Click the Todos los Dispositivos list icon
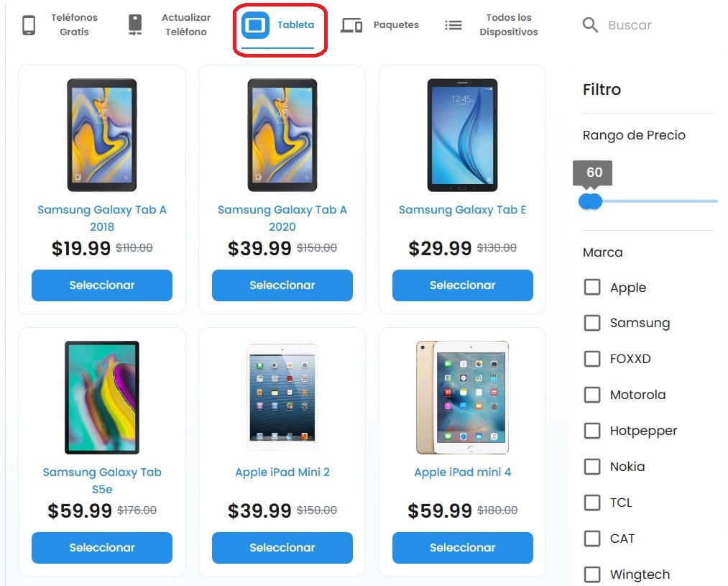Image resolution: width=728 pixels, height=586 pixels. pyautogui.click(x=453, y=25)
